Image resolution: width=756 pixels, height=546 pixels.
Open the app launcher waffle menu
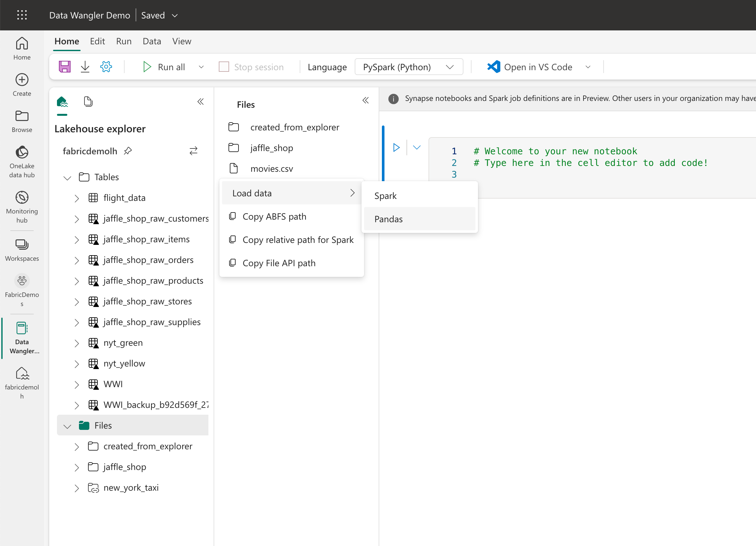click(22, 15)
